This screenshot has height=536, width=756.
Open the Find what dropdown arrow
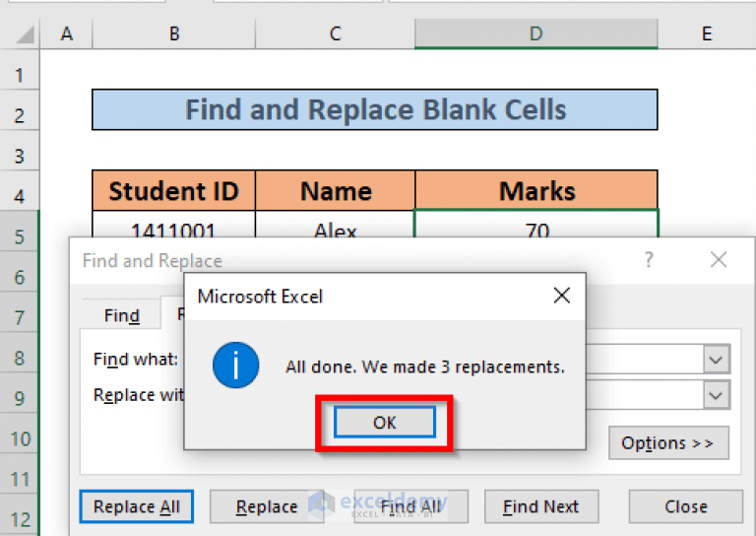point(716,360)
